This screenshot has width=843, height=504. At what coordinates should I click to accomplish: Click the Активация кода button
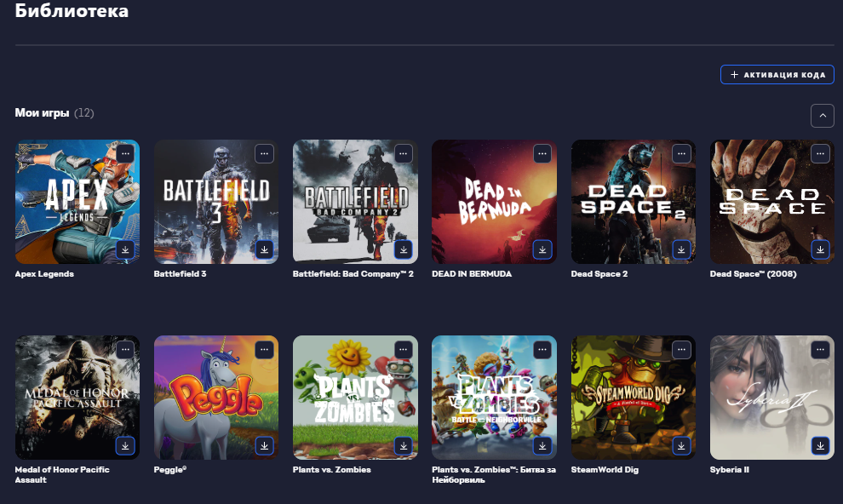click(x=777, y=75)
